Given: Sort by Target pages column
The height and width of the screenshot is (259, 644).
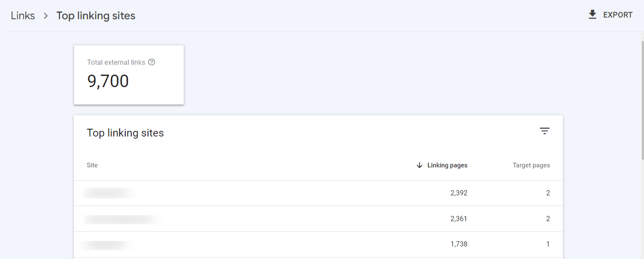Looking at the screenshot, I should pyautogui.click(x=531, y=165).
